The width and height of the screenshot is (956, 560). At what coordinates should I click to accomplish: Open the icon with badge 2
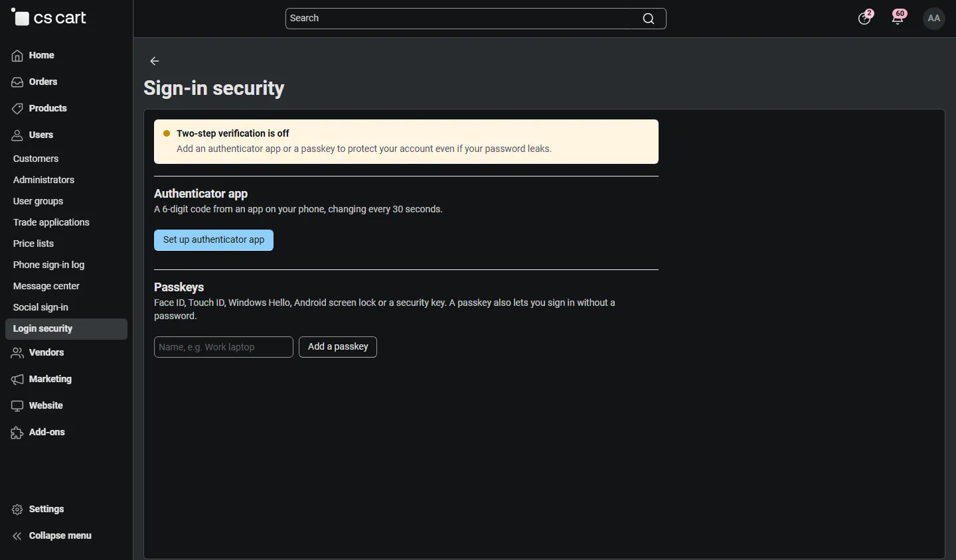(866, 17)
